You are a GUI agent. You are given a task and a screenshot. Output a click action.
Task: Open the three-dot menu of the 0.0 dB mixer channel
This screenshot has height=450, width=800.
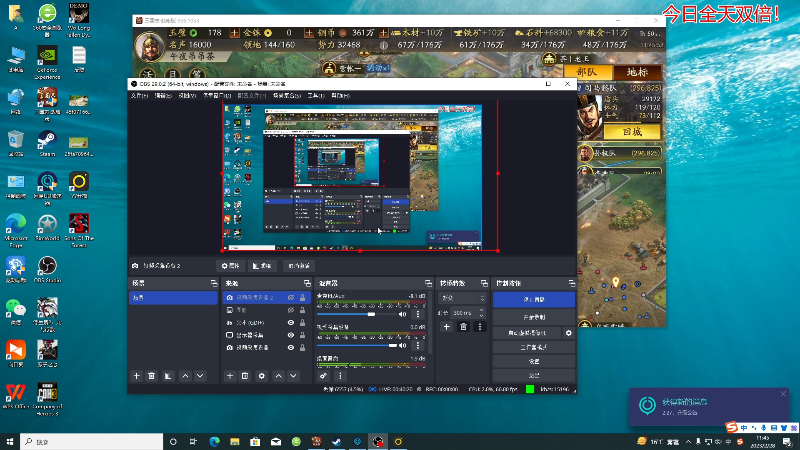tap(418, 345)
